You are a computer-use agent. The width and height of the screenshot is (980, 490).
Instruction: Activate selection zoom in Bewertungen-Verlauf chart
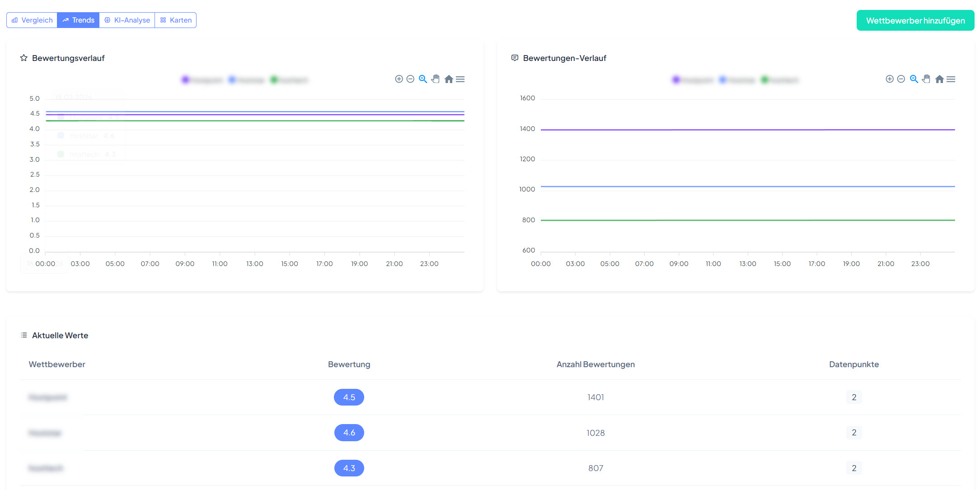point(914,79)
